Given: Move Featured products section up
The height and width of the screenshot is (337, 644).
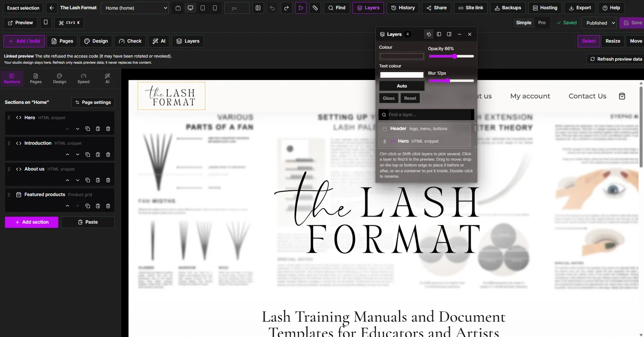Looking at the screenshot, I should (68, 206).
